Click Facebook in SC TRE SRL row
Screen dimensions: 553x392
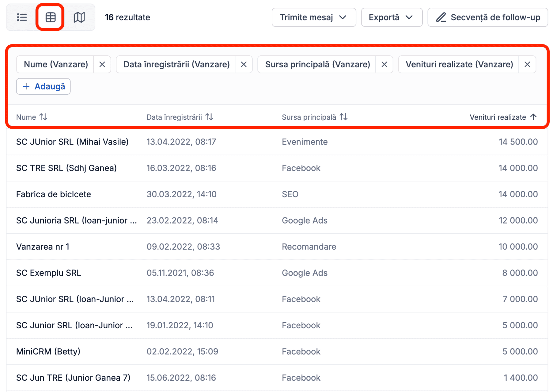click(x=301, y=168)
